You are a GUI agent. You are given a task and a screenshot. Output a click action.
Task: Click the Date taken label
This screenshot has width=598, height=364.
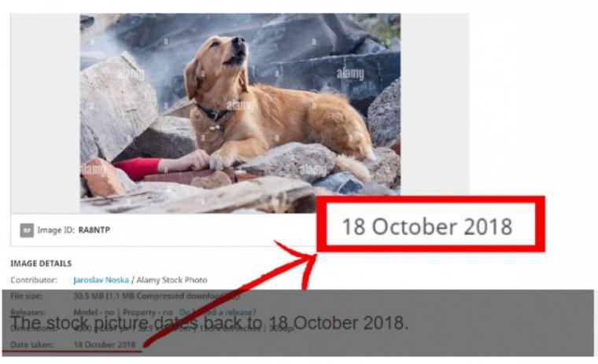tap(32, 344)
